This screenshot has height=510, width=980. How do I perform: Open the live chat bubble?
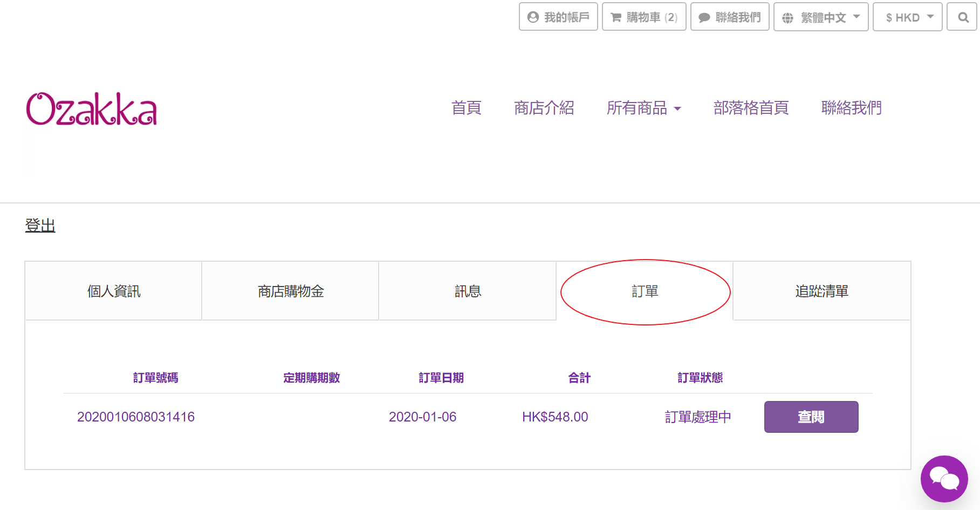coord(944,479)
